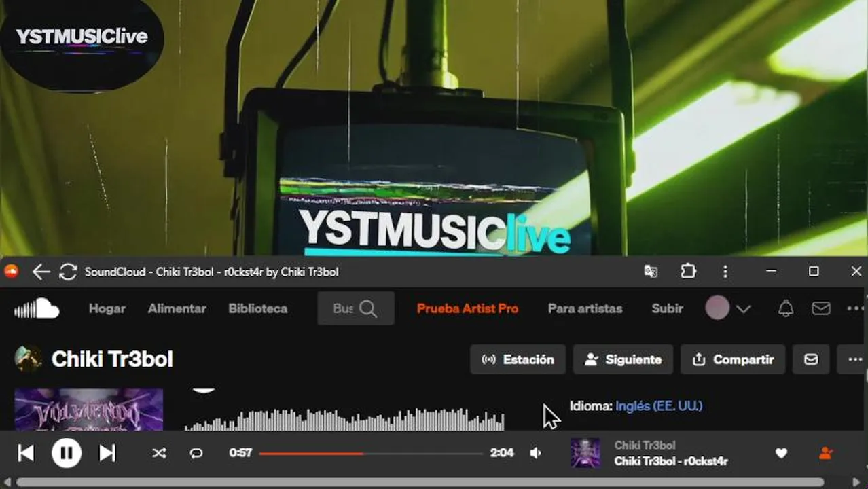Send message via envelope button beside Compartir
868x489 pixels.
(x=811, y=359)
